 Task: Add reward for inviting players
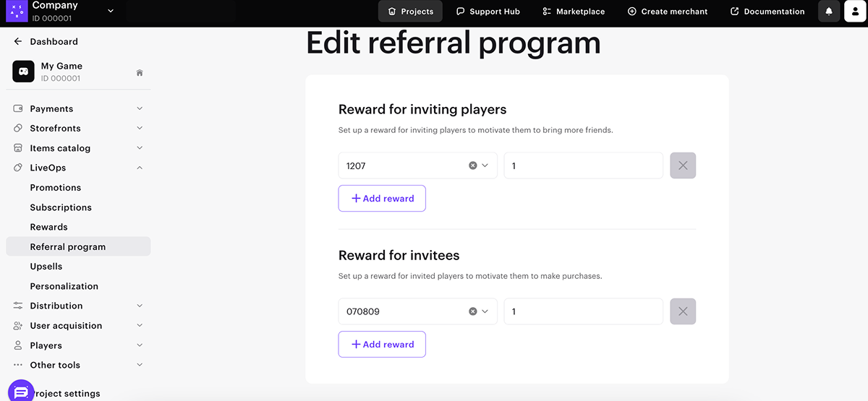click(x=382, y=199)
